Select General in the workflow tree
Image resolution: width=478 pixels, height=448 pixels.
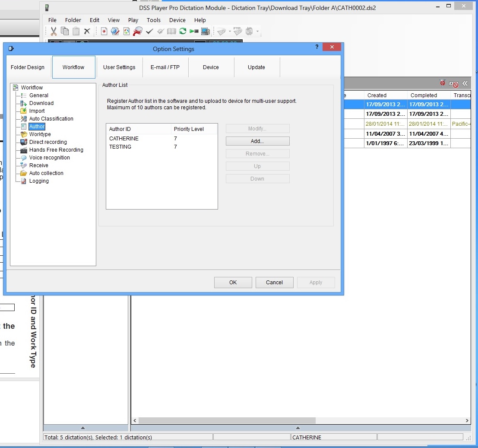click(x=39, y=95)
